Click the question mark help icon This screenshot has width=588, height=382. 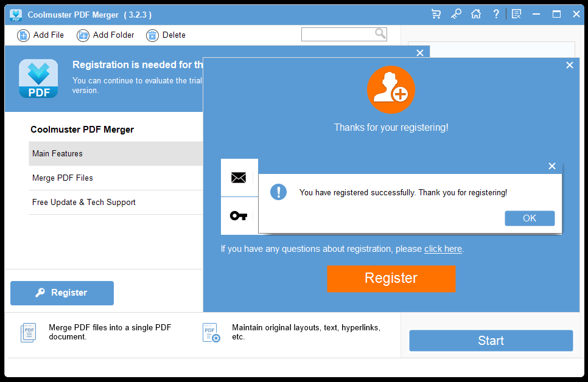(496, 14)
